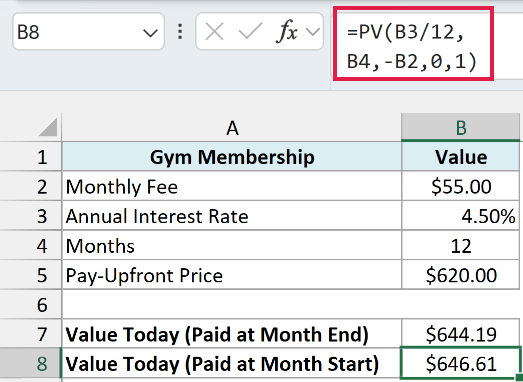Click the 'Gym Membership' header cell
The height and width of the screenshot is (382, 523).
[x=232, y=157]
